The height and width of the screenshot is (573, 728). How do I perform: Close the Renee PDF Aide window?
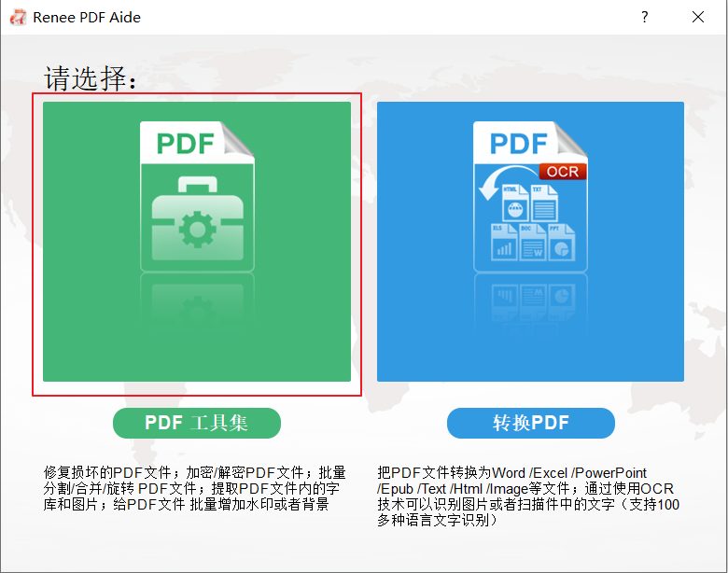pyautogui.click(x=698, y=17)
